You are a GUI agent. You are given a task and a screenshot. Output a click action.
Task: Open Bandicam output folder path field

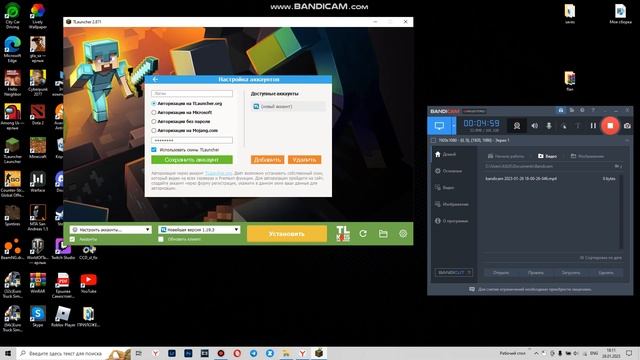pyautogui.click(x=548, y=166)
